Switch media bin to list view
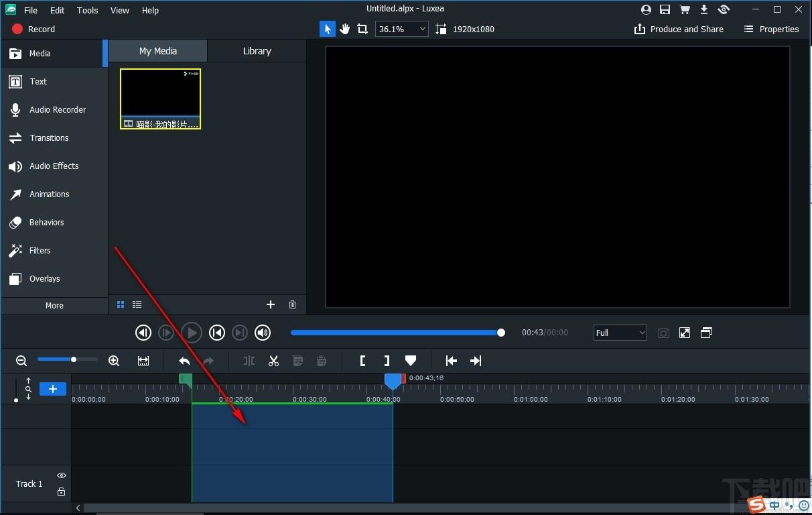The width and height of the screenshot is (812, 515). pos(137,304)
